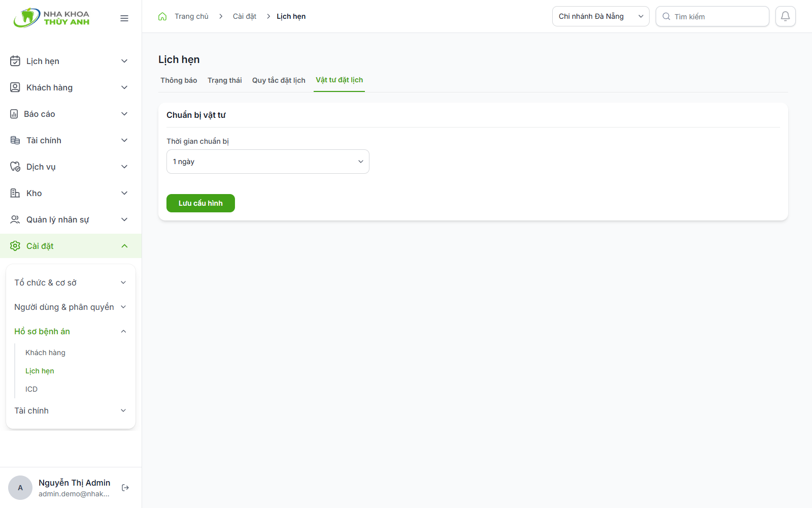This screenshot has height=508, width=812.
Task: Select Vật tư đặt lịch tab
Action: (x=339, y=80)
